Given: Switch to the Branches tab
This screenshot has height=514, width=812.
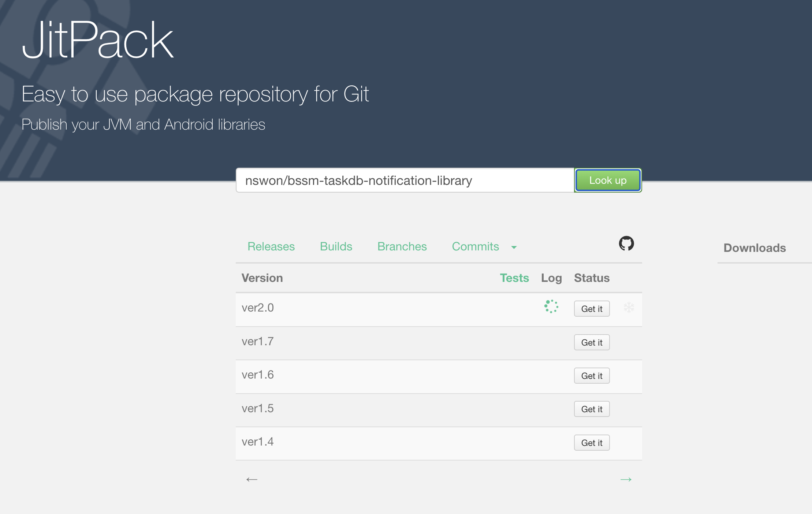Looking at the screenshot, I should 402,246.
